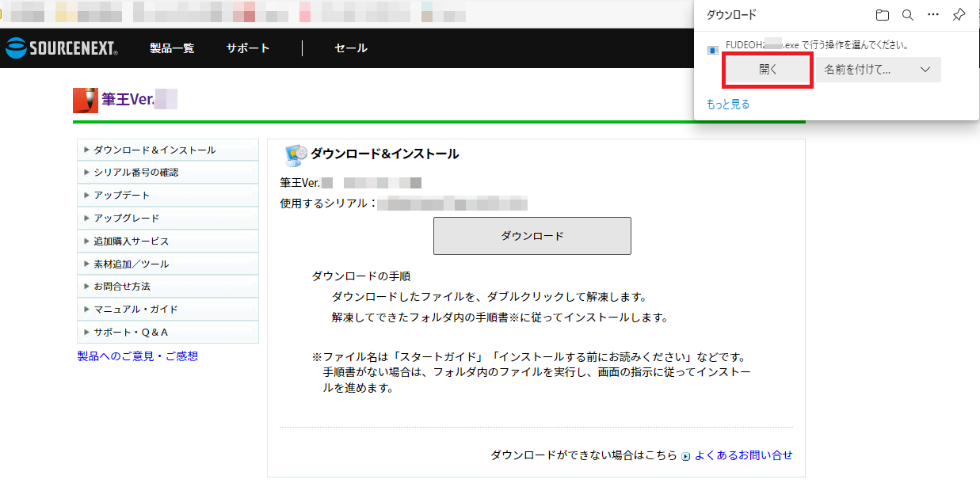Click the FUDEOH exe file icon

click(713, 50)
